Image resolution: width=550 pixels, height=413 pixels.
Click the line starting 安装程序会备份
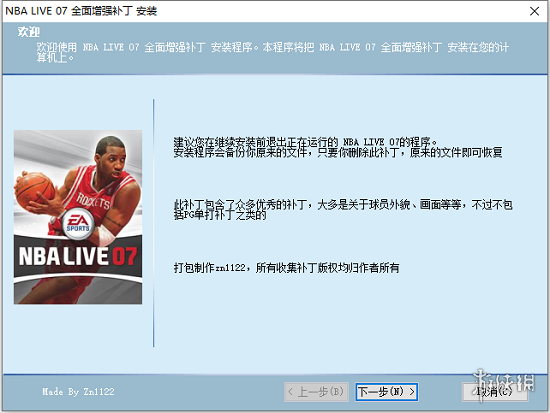(x=338, y=152)
